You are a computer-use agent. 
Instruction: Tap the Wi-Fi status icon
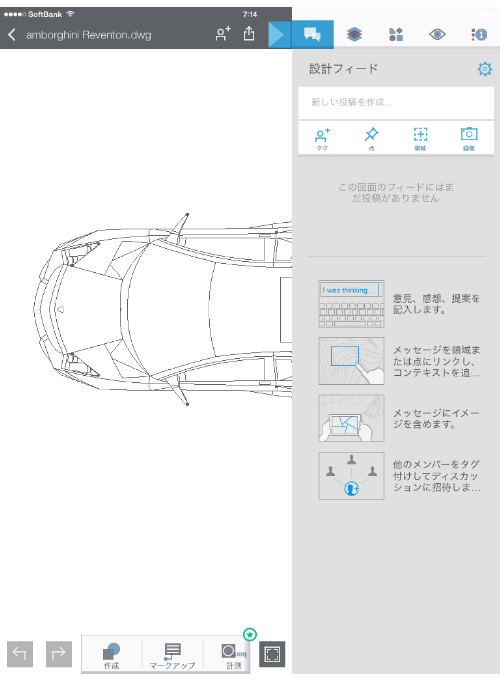71,14
